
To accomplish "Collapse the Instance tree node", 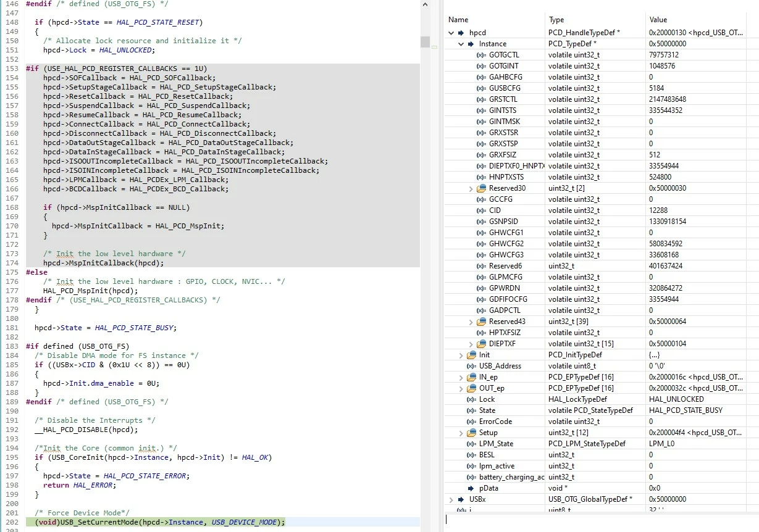I will (461, 44).
